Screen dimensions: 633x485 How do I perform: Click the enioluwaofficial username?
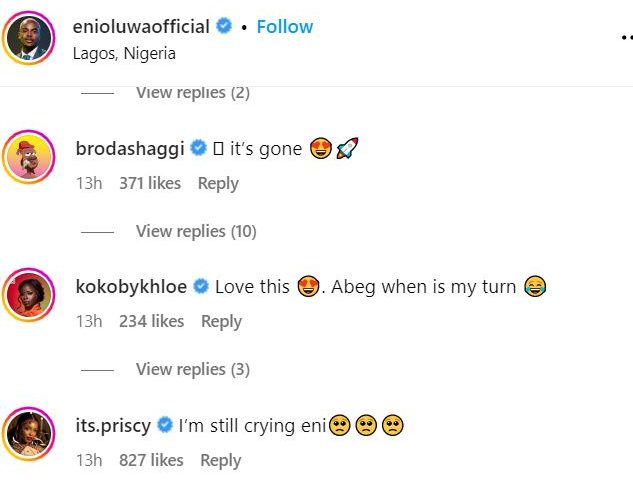140,27
